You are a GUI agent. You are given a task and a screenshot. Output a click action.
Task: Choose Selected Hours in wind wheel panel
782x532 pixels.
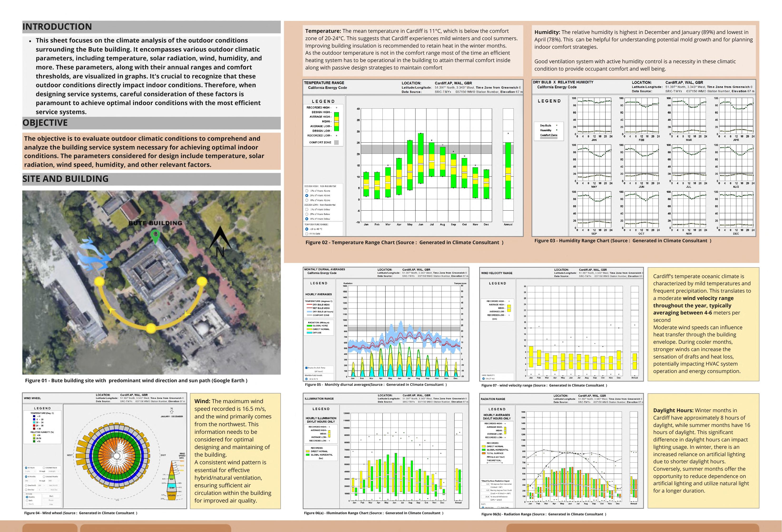click(x=44, y=468)
